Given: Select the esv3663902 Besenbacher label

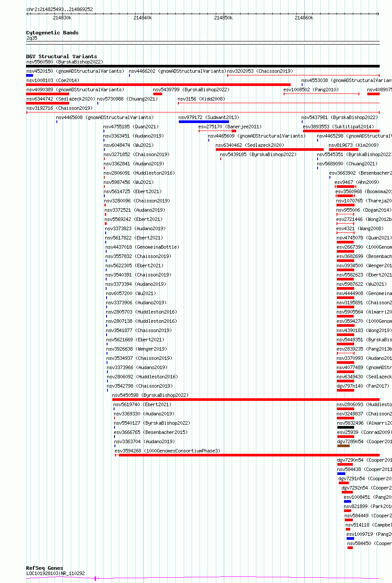Looking at the screenshot, I should point(360,173).
